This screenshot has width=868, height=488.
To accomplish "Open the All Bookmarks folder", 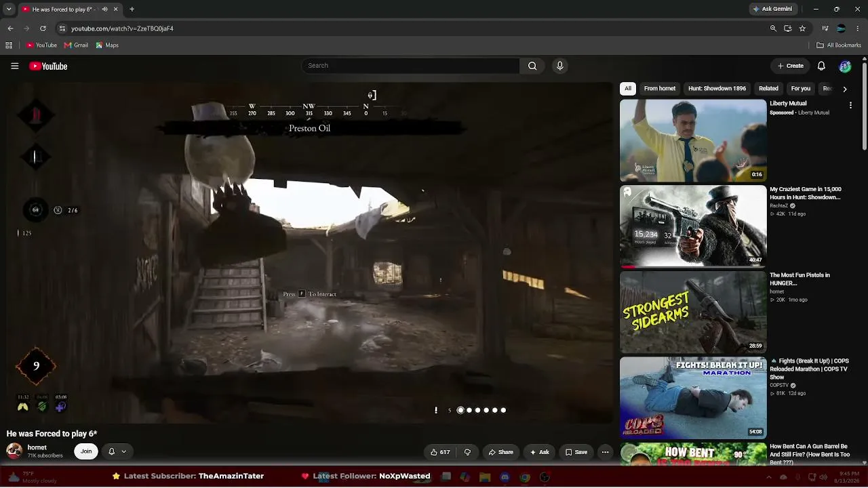I will 839,45.
